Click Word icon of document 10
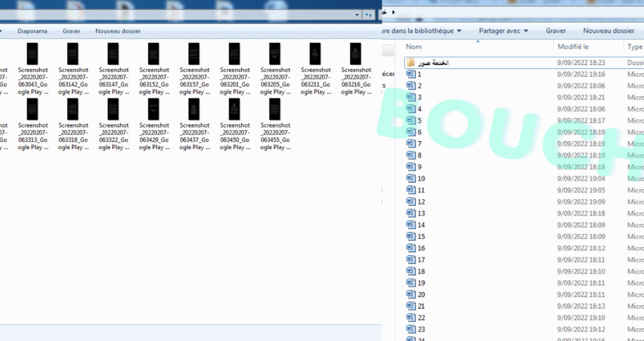Image resolution: width=644 pixels, height=341 pixels. [x=411, y=179]
